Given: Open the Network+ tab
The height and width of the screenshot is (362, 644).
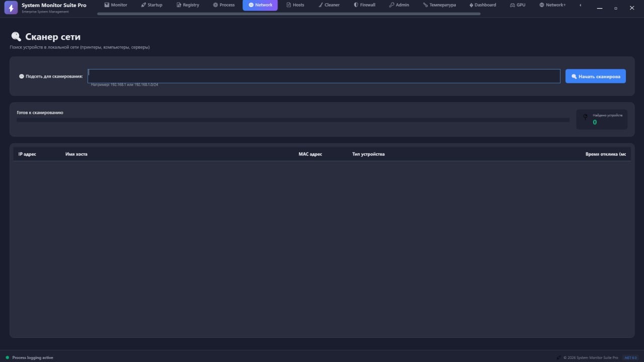Looking at the screenshot, I should pos(552,5).
